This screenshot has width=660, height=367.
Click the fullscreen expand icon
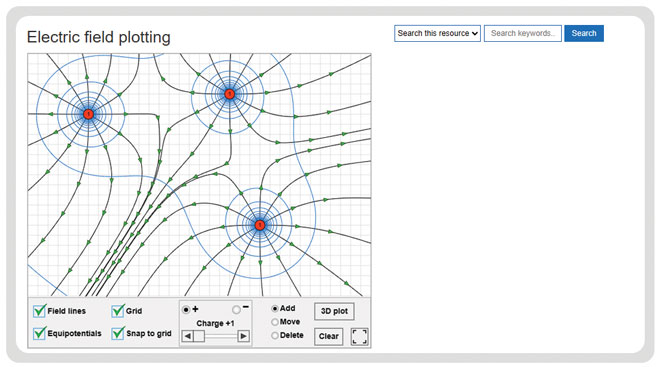click(359, 337)
